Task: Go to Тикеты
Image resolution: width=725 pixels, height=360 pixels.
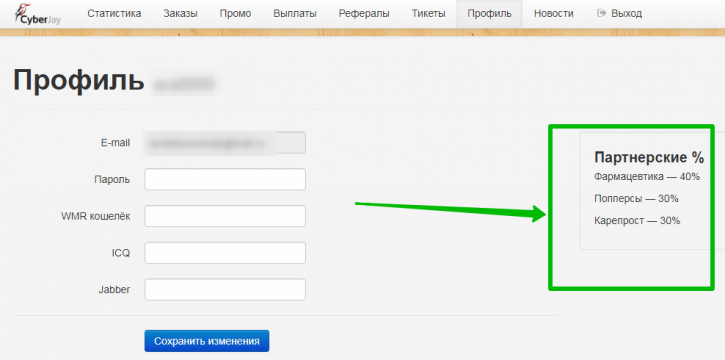Action: (x=429, y=13)
